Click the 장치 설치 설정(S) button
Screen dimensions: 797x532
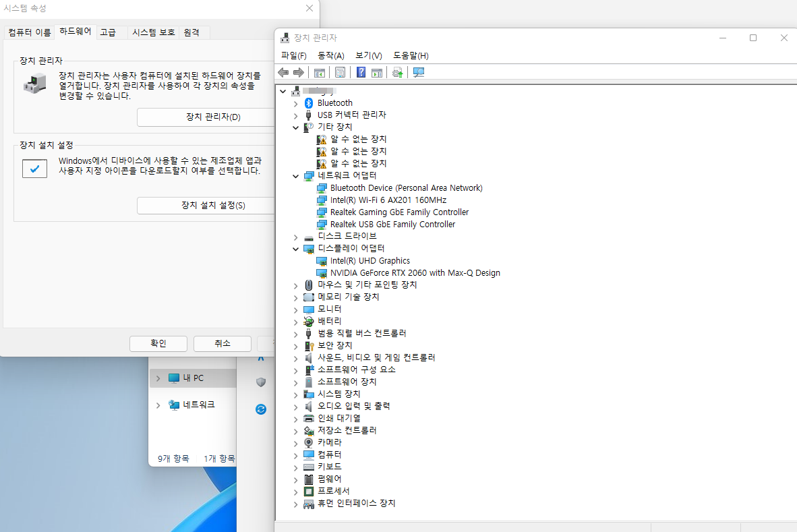213,205
